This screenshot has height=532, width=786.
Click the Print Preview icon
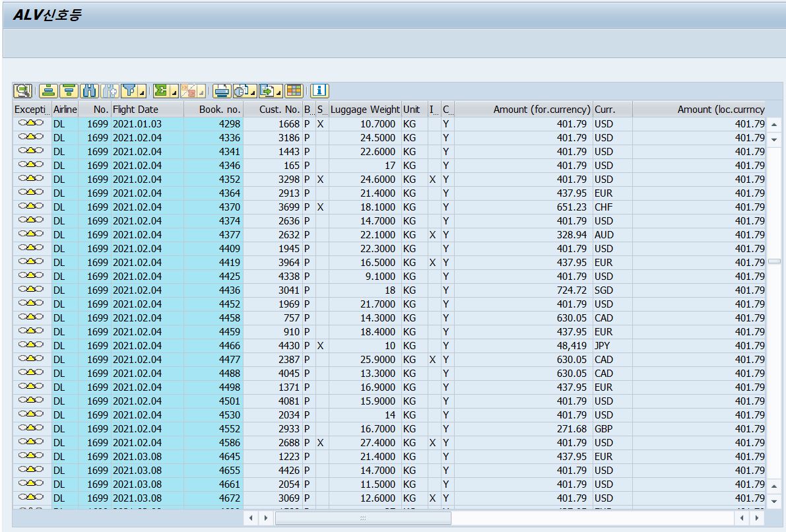[x=240, y=90]
